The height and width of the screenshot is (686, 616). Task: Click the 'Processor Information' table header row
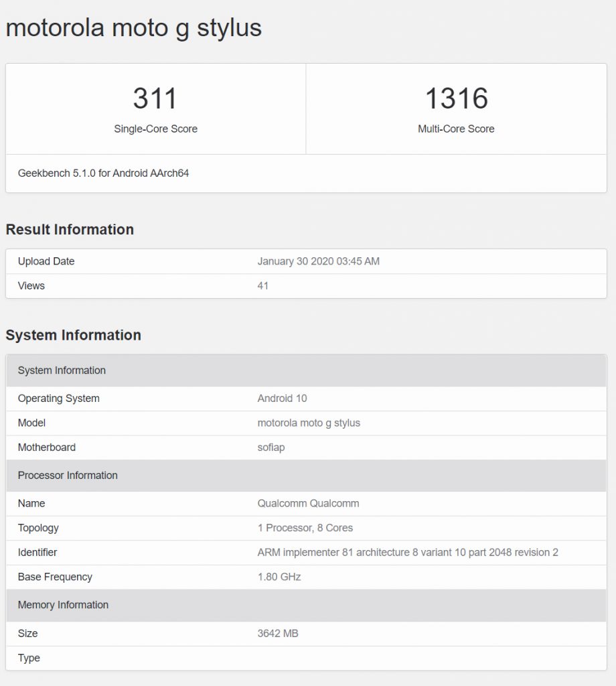[x=306, y=475]
